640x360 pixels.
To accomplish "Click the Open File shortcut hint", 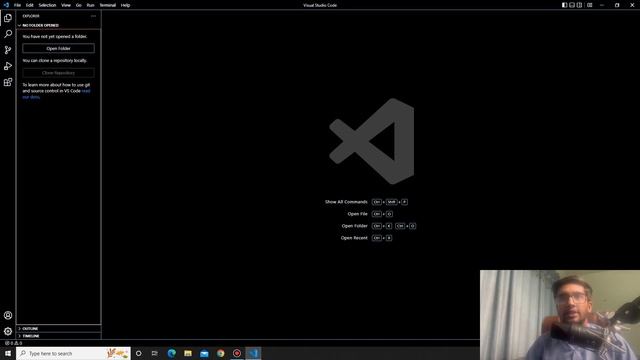I will tap(370, 213).
